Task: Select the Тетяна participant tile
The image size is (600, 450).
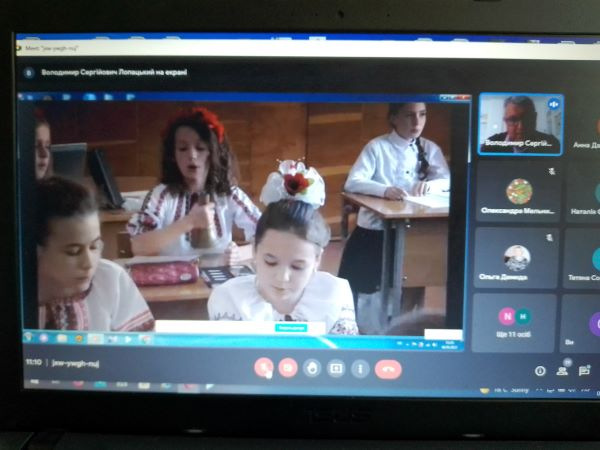Action: pyautogui.click(x=582, y=259)
